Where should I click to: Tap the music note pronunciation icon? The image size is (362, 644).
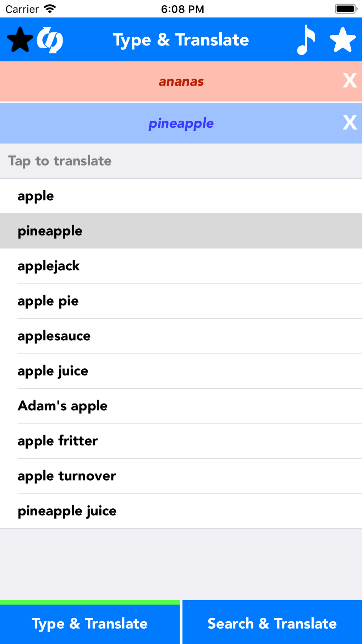point(306,39)
